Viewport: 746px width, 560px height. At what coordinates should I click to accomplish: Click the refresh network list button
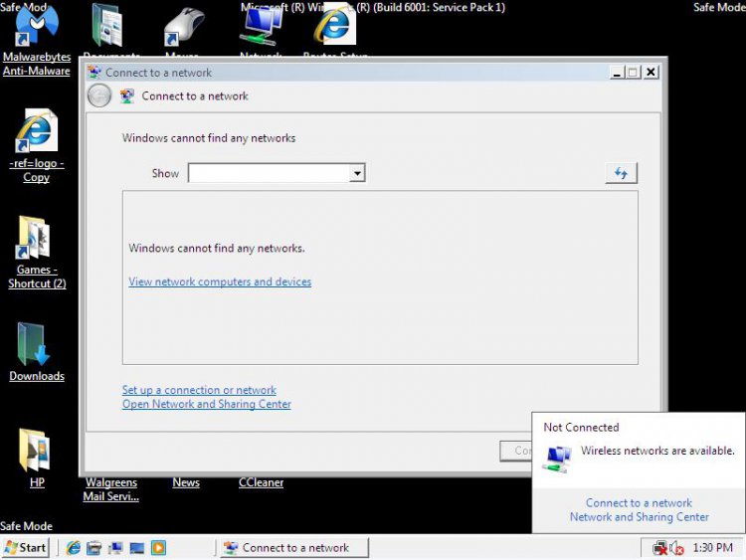pyautogui.click(x=621, y=173)
